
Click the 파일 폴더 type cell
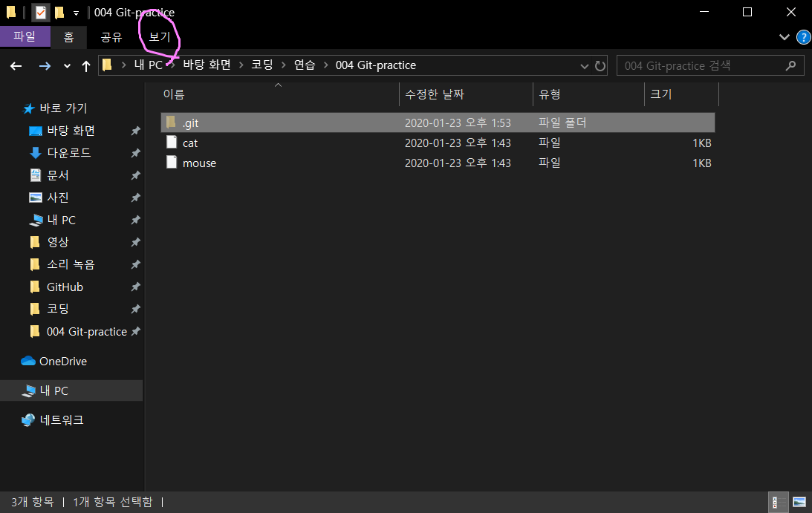click(562, 122)
